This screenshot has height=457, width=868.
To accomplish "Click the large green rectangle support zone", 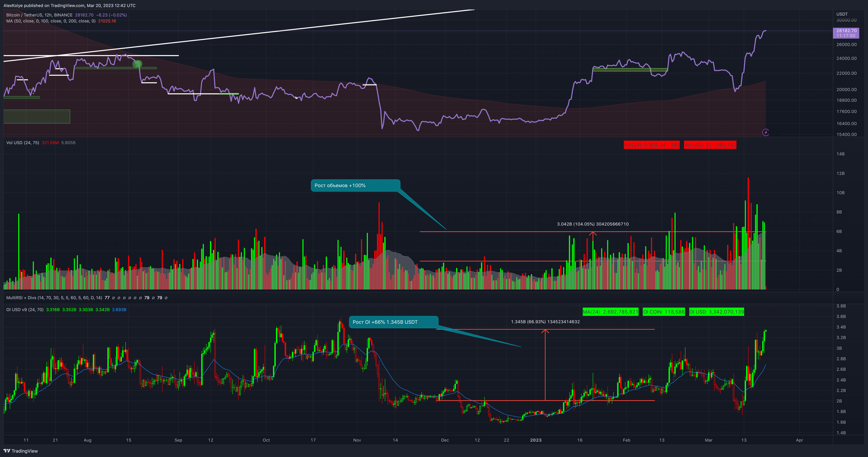I will 36,116.
